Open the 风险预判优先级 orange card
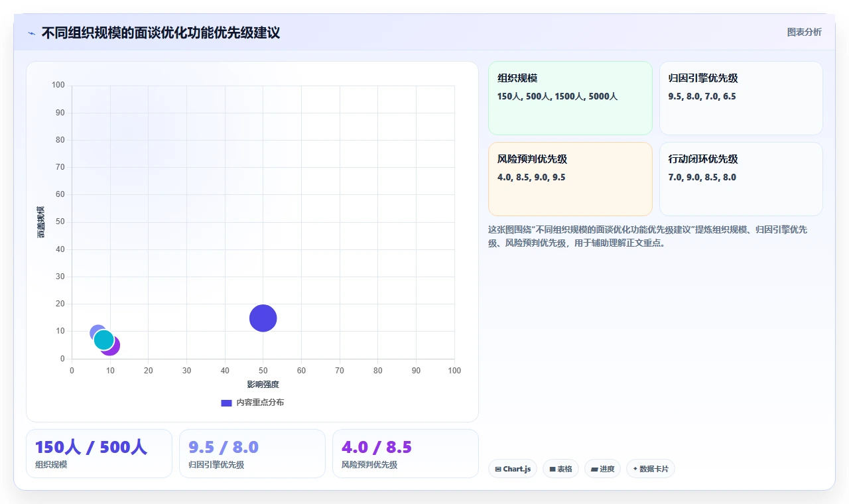849x504 pixels. coord(570,179)
